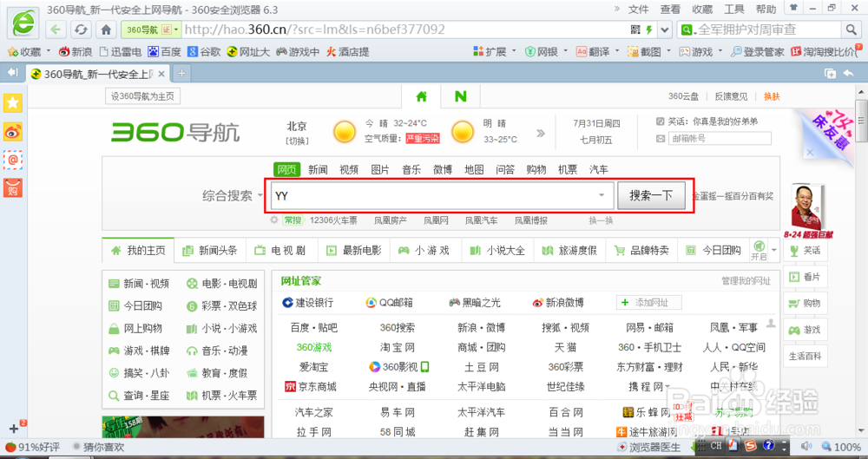Close the 360导航 browser tab
Viewport: 868px width, 459px height.
161,74
